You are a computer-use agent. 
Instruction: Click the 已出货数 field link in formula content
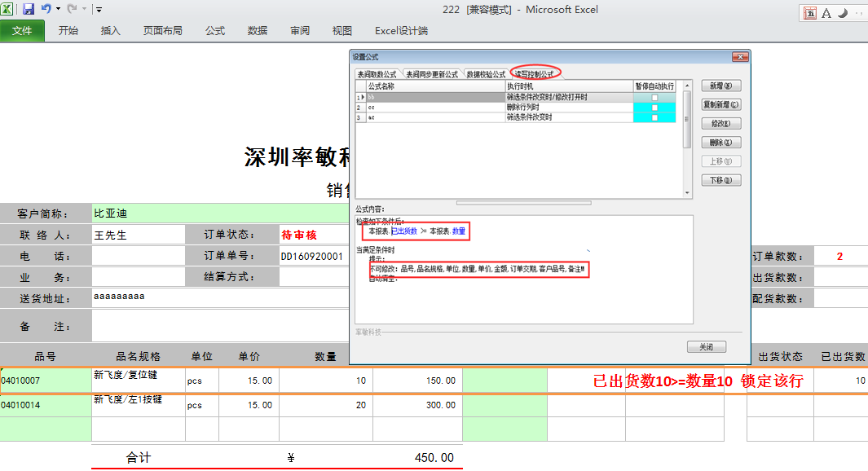405,231
